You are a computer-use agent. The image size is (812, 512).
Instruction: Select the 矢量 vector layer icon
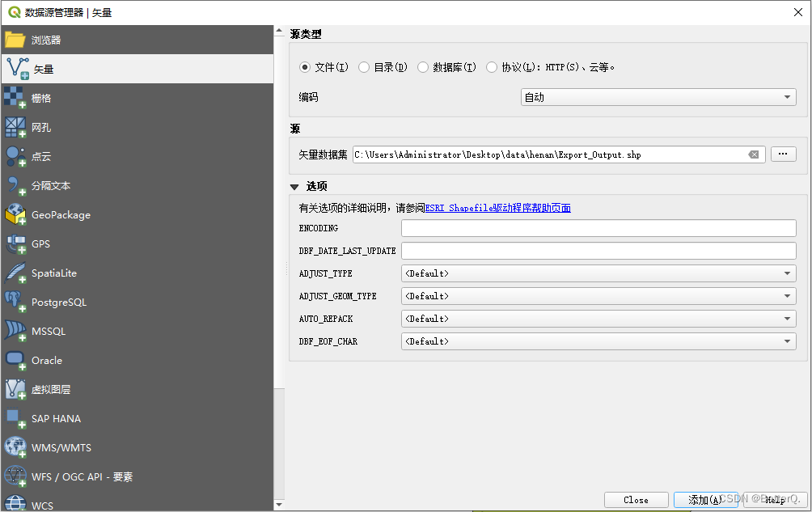pyautogui.click(x=18, y=69)
